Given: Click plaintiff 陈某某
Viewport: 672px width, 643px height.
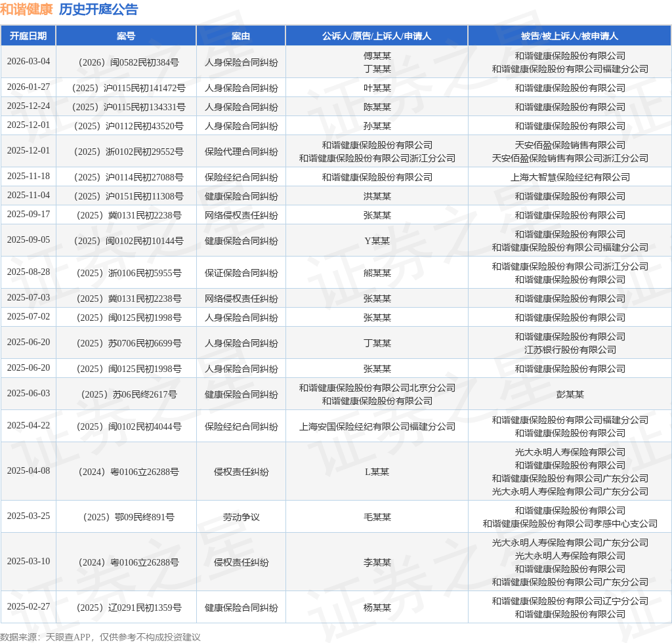Looking at the screenshot, I should coord(377,107).
